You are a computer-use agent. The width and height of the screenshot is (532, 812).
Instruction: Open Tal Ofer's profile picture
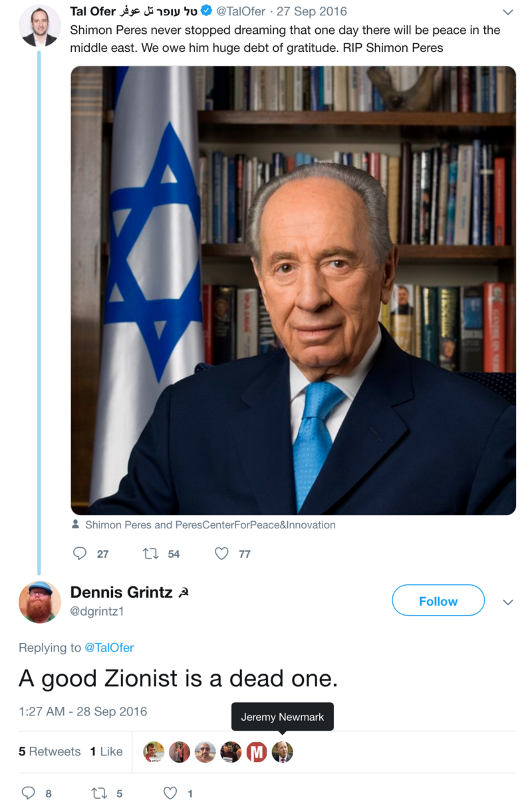(x=39, y=26)
